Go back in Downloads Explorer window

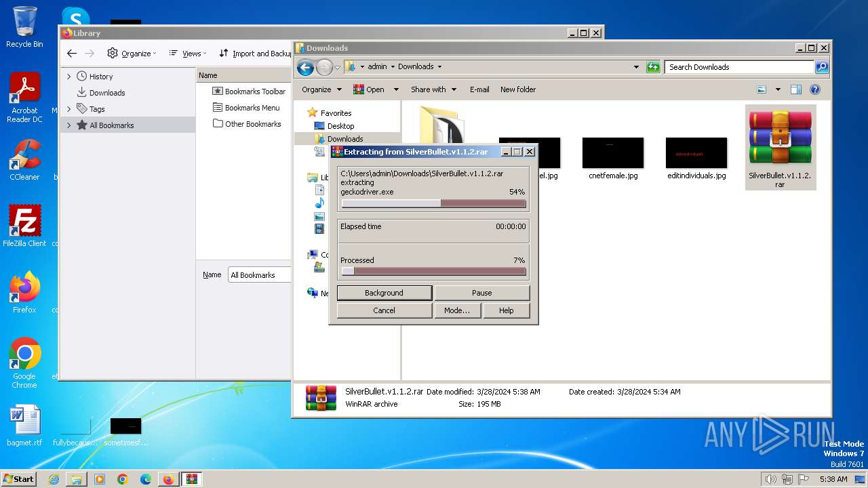coord(305,67)
